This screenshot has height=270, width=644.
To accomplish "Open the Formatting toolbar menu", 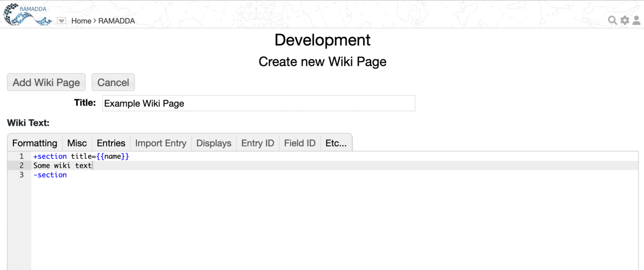I will coord(35,143).
